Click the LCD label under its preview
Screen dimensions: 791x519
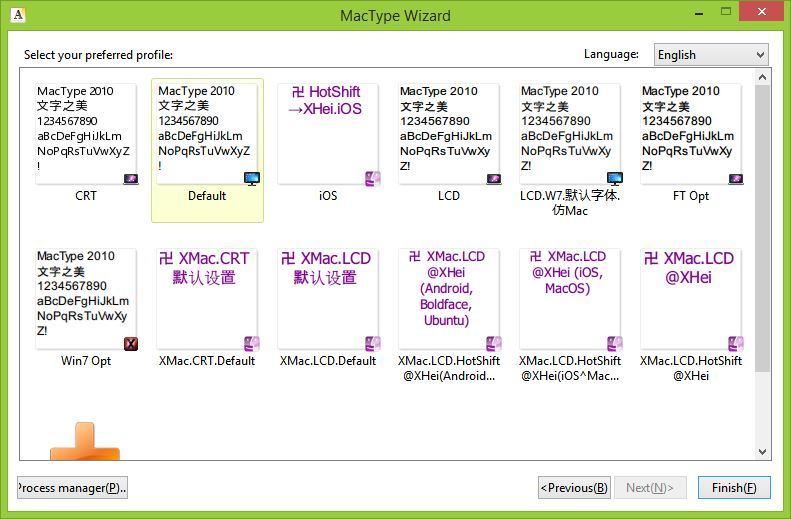click(x=449, y=196)
